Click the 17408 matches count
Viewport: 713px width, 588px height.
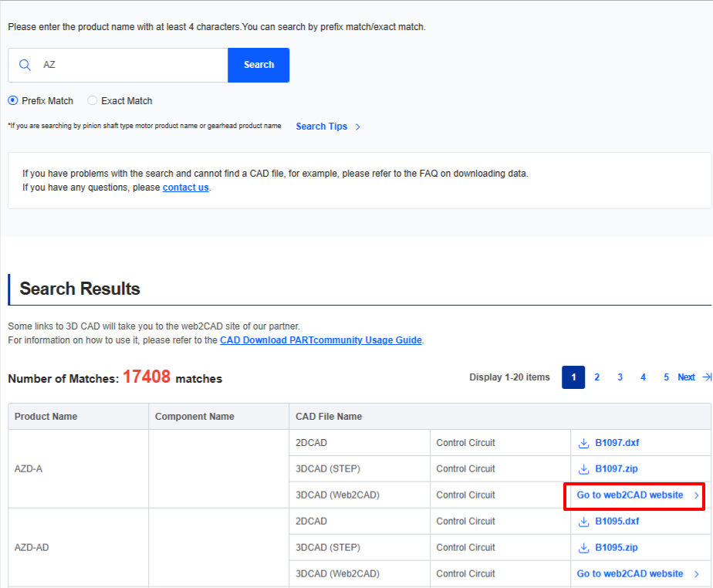[147, 377]
